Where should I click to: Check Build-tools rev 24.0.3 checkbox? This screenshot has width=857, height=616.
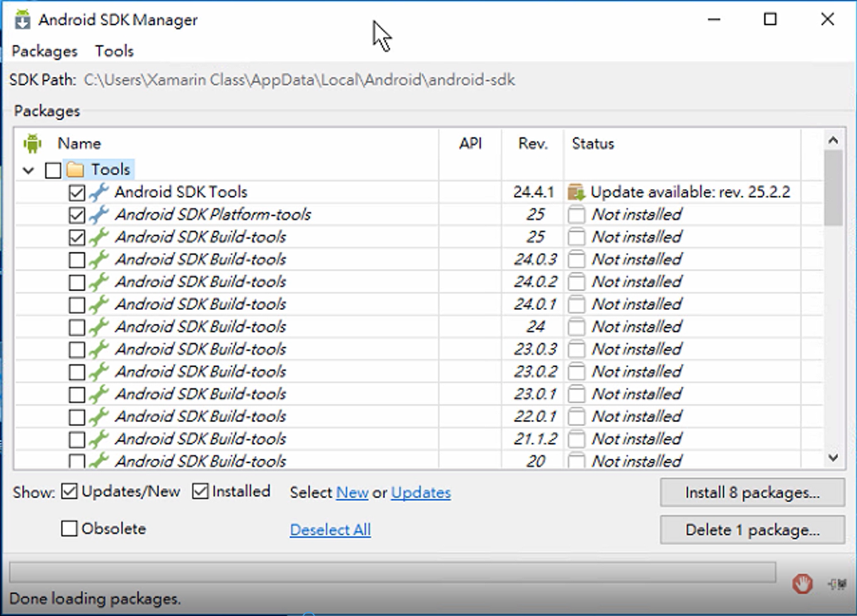click(x=77, y=260)
